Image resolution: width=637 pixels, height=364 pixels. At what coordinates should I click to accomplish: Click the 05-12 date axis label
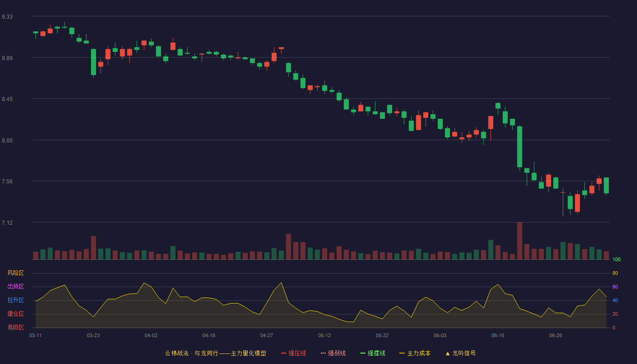tap(324, 335)
